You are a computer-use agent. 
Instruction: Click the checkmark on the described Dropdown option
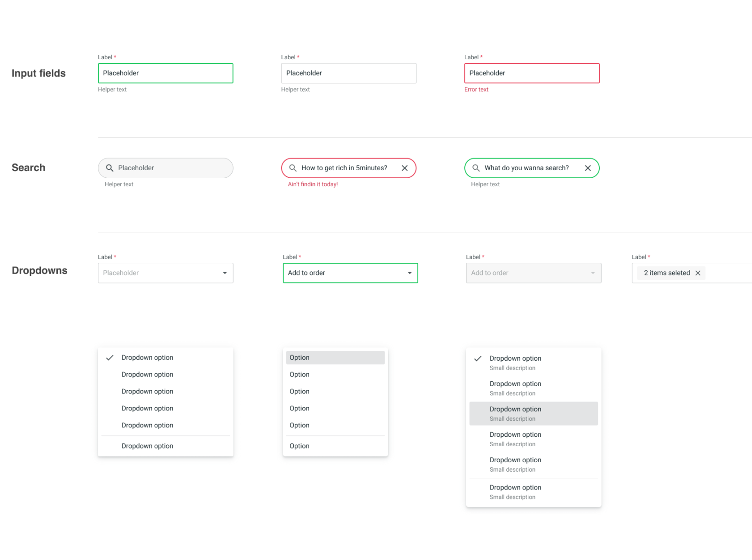click(478, 358)
